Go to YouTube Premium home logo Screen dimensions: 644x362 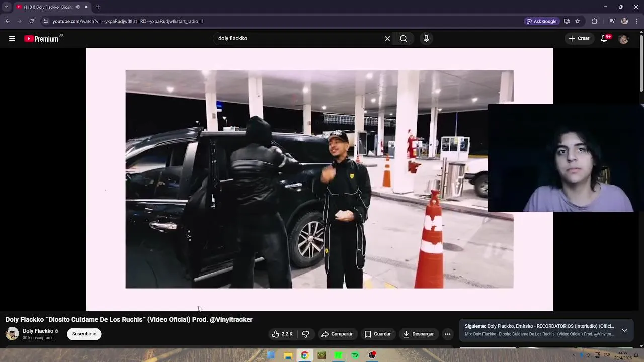(x=42, y=39)
